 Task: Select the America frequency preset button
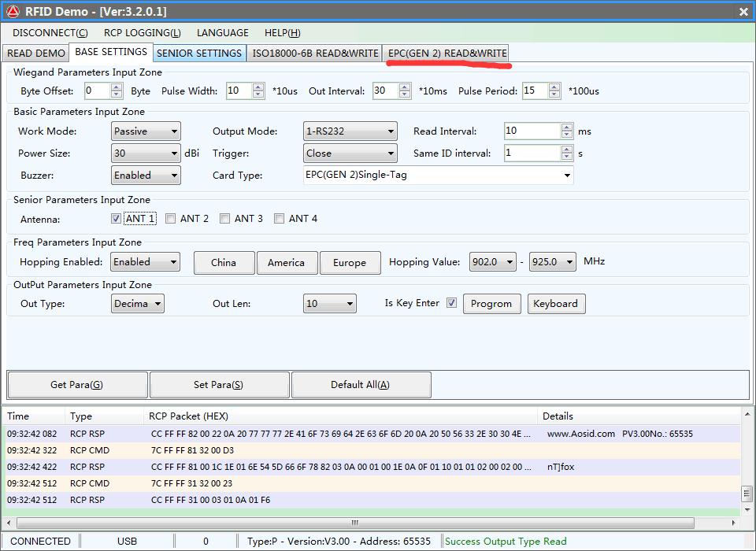pyautogui.click(x=286, y=263)
